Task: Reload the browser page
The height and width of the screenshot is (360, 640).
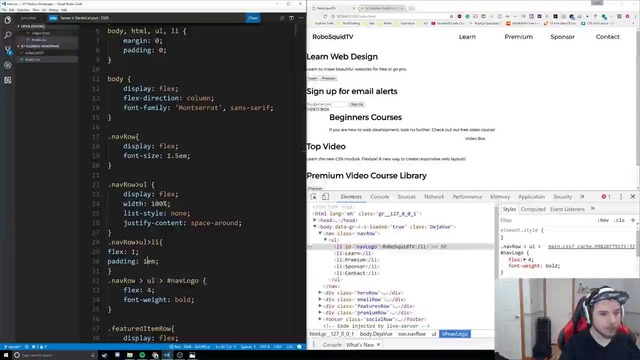Action: click(325, 16)
